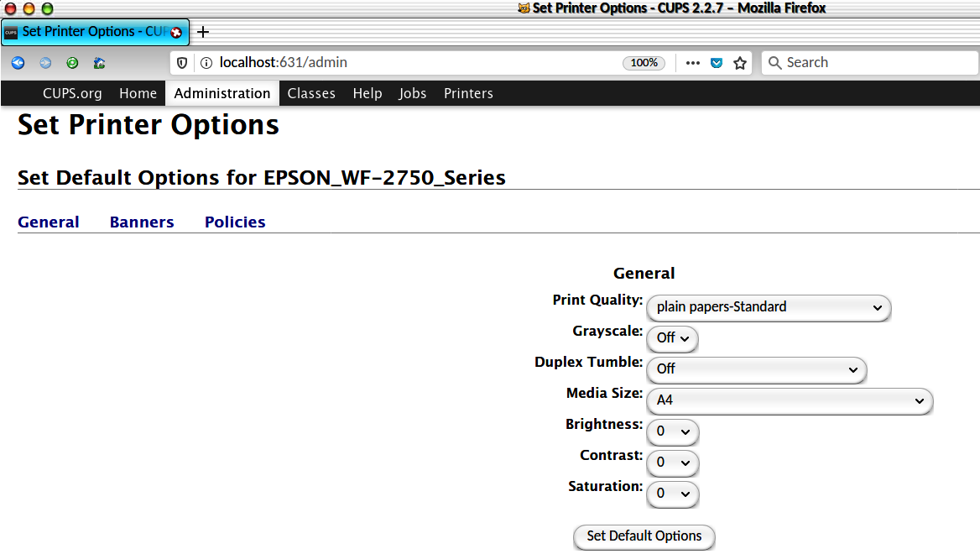Go to the Printers section
This screenshot has height=554, width=980.
coord(467,93)
